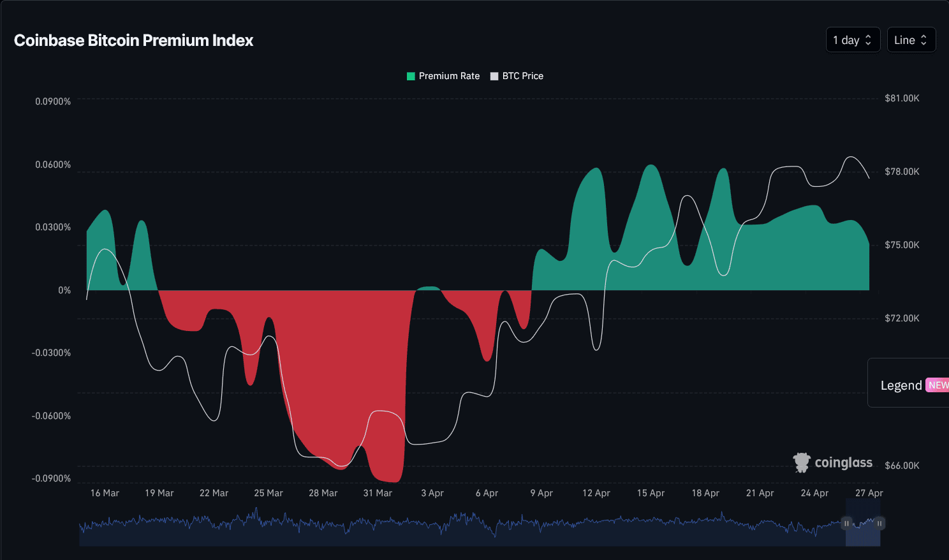Click the "31 Mar" date axis label
The width and height of the screenshot is (949, 560).
point(378,493)
